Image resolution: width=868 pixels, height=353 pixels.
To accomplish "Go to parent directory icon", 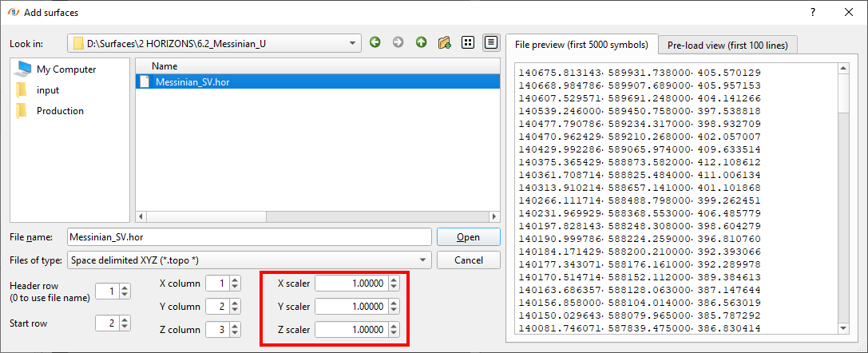I will [x=421, y=42].
